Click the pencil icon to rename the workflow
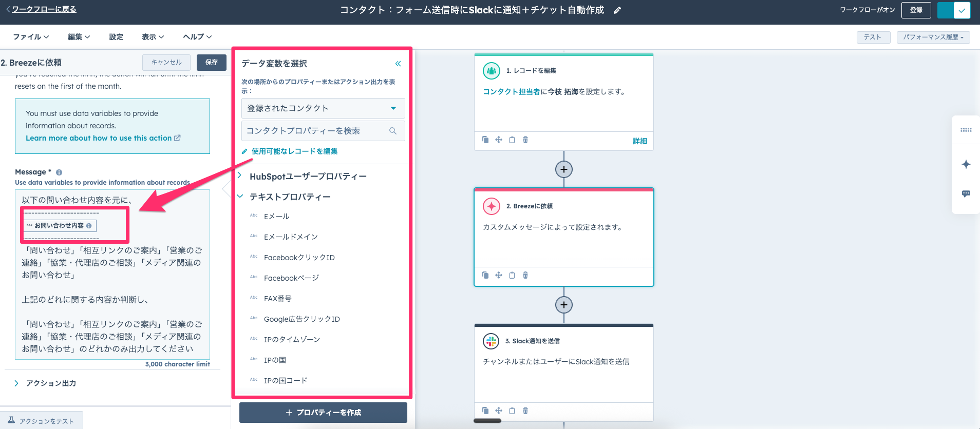 click(617, 10)
